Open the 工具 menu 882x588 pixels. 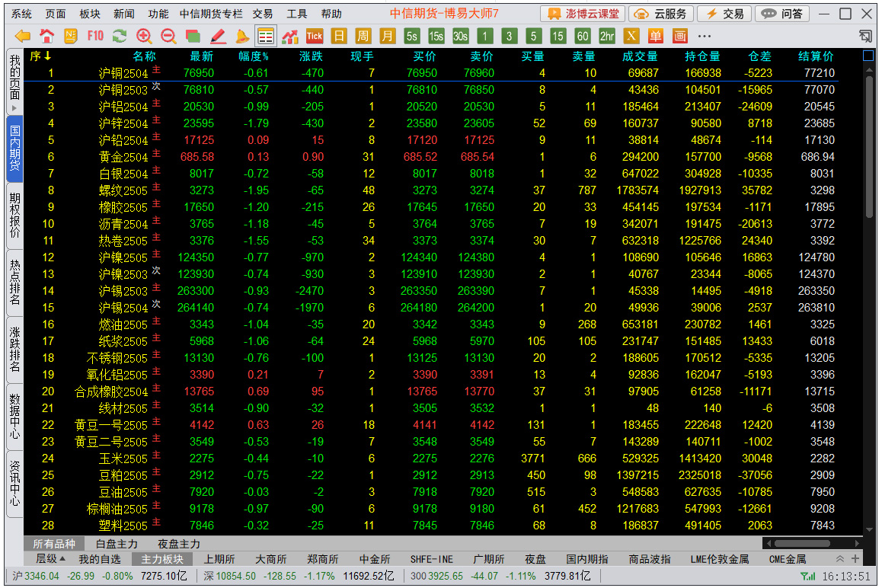pyautogui.click(x=297, y=14)
